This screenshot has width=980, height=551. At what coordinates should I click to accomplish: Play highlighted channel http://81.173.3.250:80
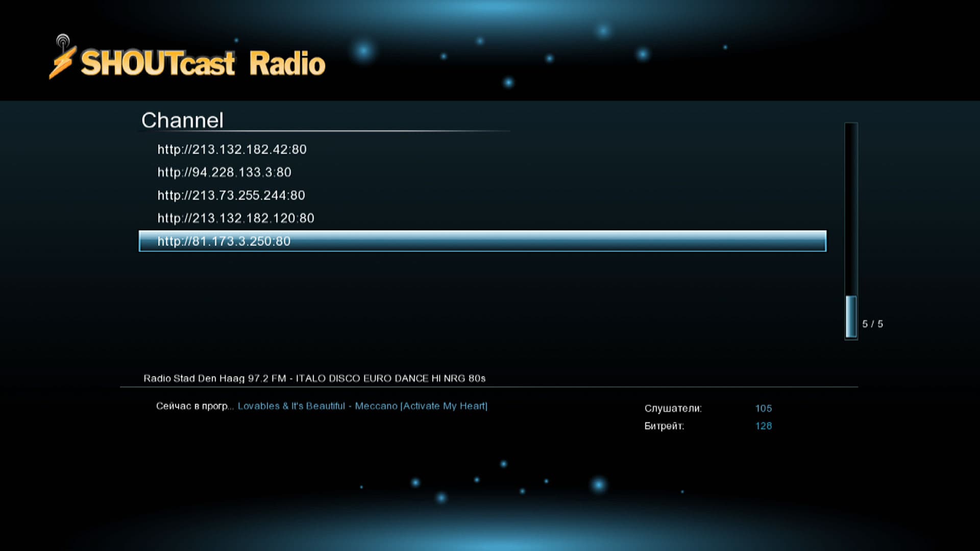click(224, 241)
